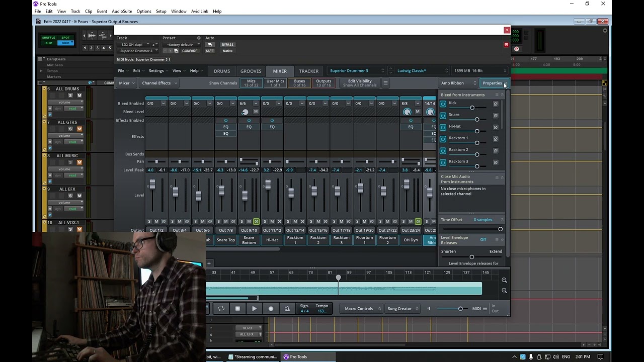
Task: Open Superior Drummer Settings menu
Action: 157,71
